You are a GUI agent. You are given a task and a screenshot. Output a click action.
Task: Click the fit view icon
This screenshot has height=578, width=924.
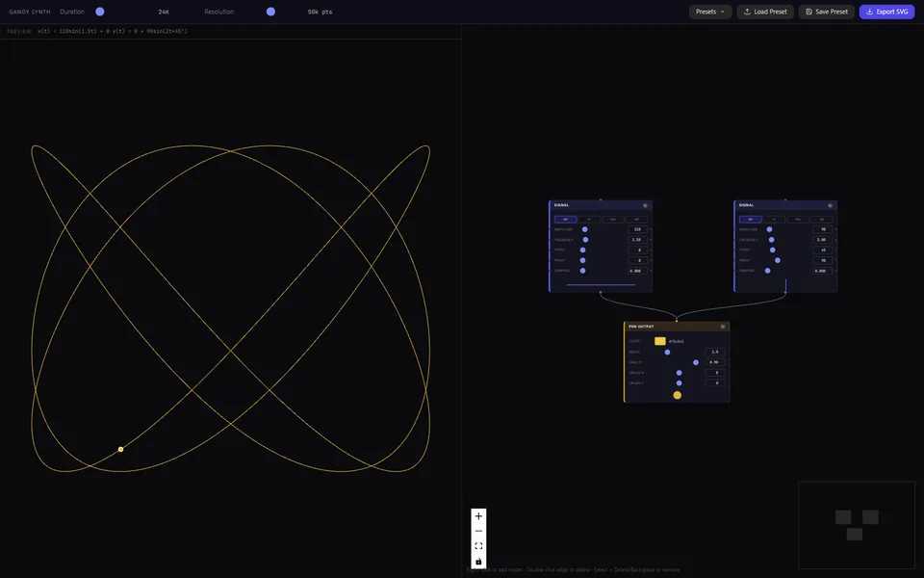point(478,546)
